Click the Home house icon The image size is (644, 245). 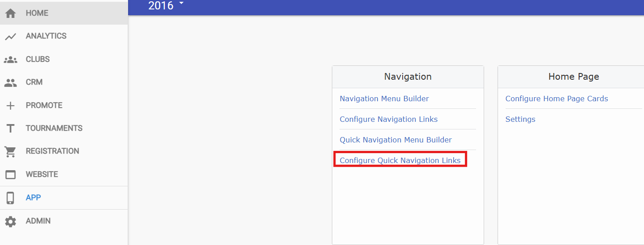pos(10,13)
